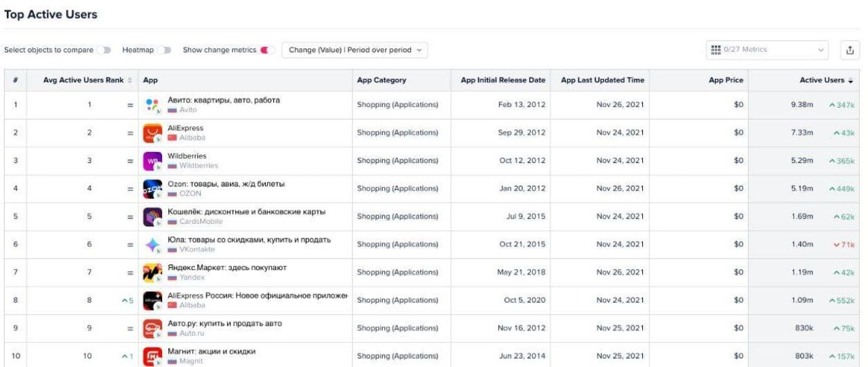Click the Avito publisher name
The image size is (868, 367).
[188, 110]
